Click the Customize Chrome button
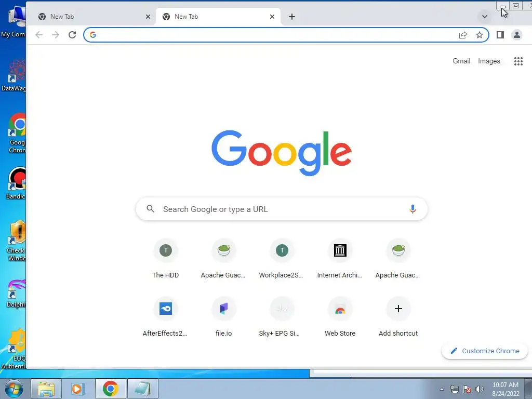This screenshot has width=532, height=399. coord(485,351)
